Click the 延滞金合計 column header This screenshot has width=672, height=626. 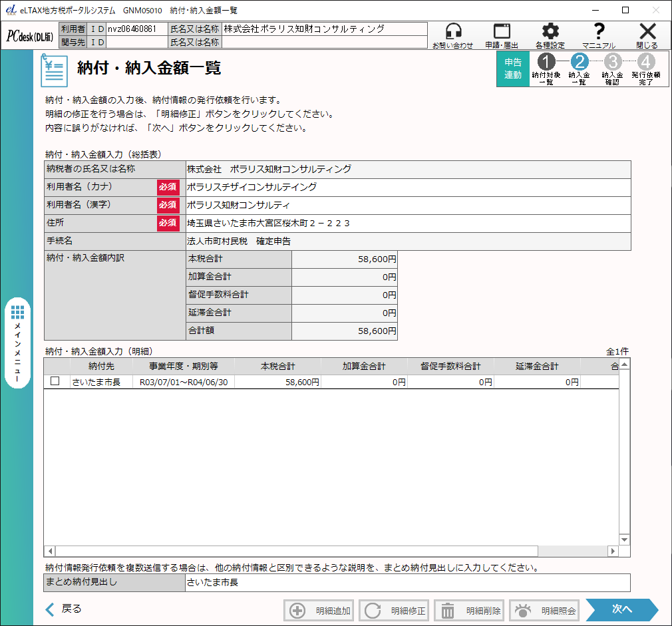point(537,367)
